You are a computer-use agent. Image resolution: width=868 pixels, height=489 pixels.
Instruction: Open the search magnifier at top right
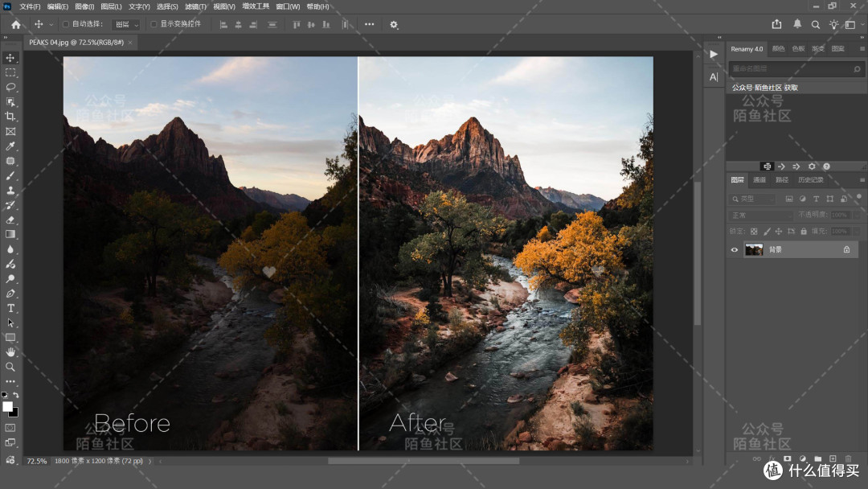point(816,24)
